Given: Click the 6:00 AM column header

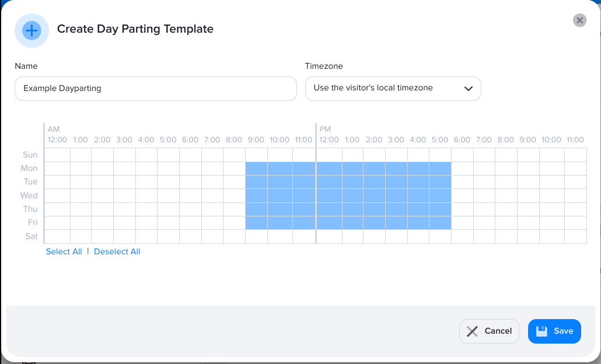Looking at the screenshot, I should (x=190, y=140).
